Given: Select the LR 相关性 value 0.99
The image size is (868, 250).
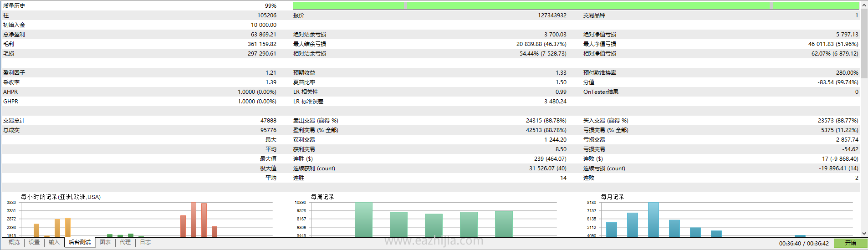Looking at the screenshot, I should click(561, 92).
